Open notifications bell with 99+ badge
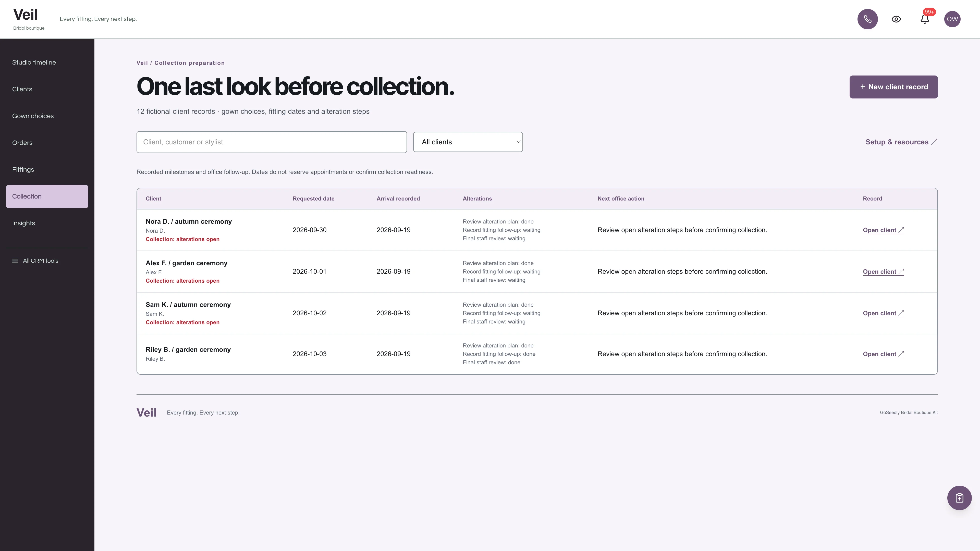 [x=925, y=19]
